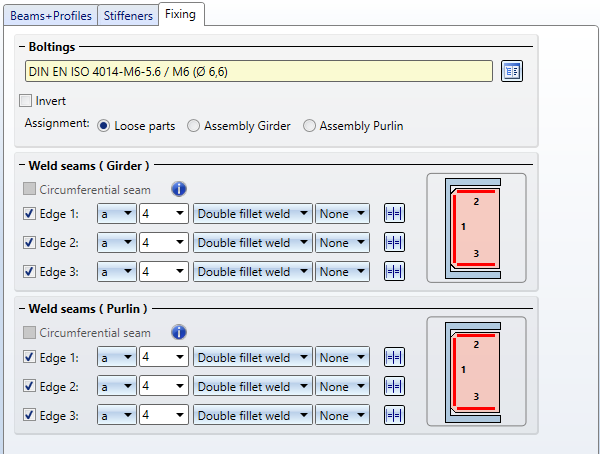Toggle Purlin Circumferential seam checkbox

29,333
